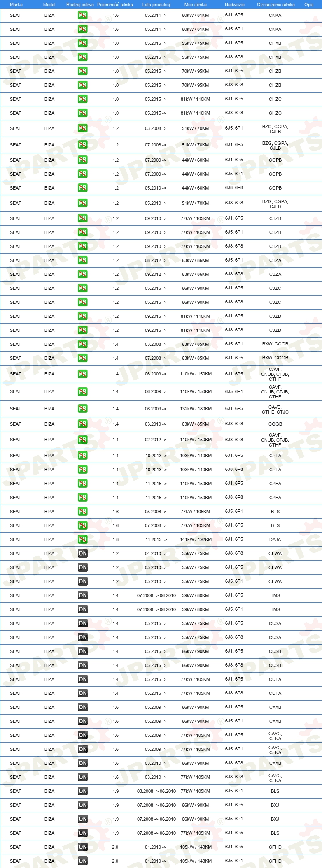
Task: Click the BMS code in the 6J5, 6P1 row
Action: (275, 609)
